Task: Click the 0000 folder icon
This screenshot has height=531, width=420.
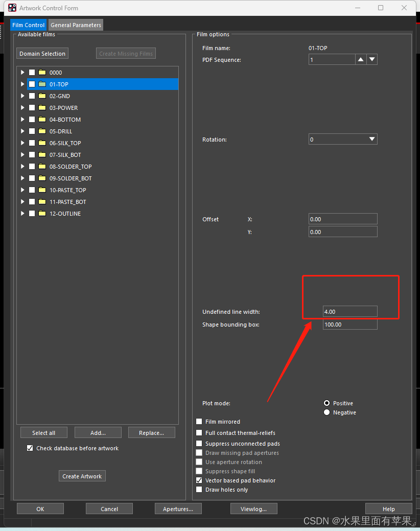Action: [42, 73]
